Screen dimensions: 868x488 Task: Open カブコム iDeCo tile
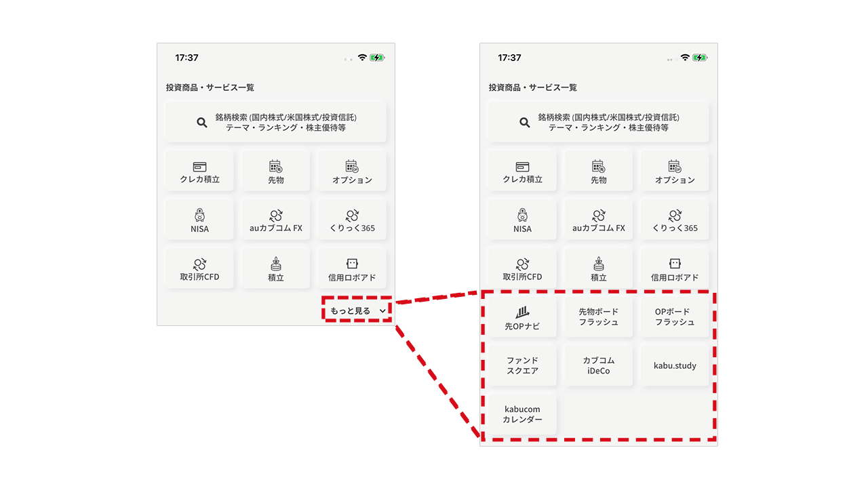[x=599, y=366]
